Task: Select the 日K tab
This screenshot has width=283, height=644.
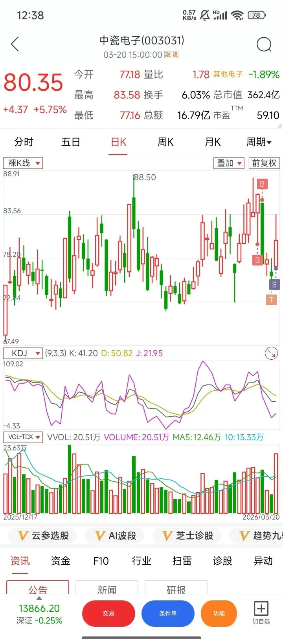Action: click(x=118, y=142)
